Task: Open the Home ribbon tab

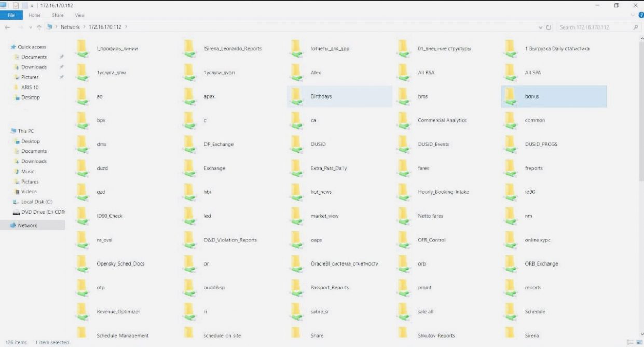Action: (x=34, y=16)
